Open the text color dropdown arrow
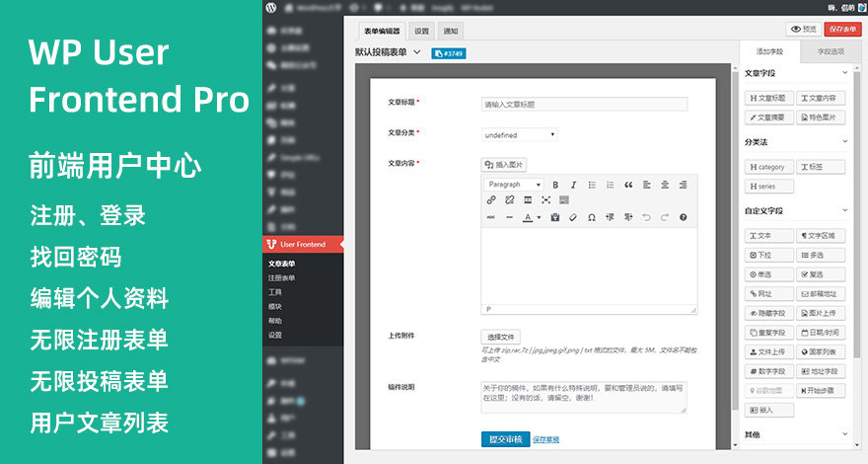Screen dimensions: 868x464 pos(539,218)
